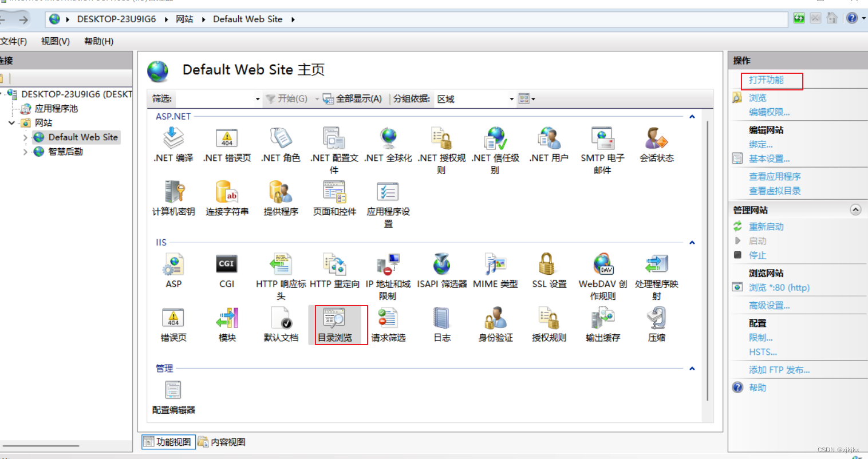Select the 配置编辑器 icon
868x459 pixels.
coord(173,390)
